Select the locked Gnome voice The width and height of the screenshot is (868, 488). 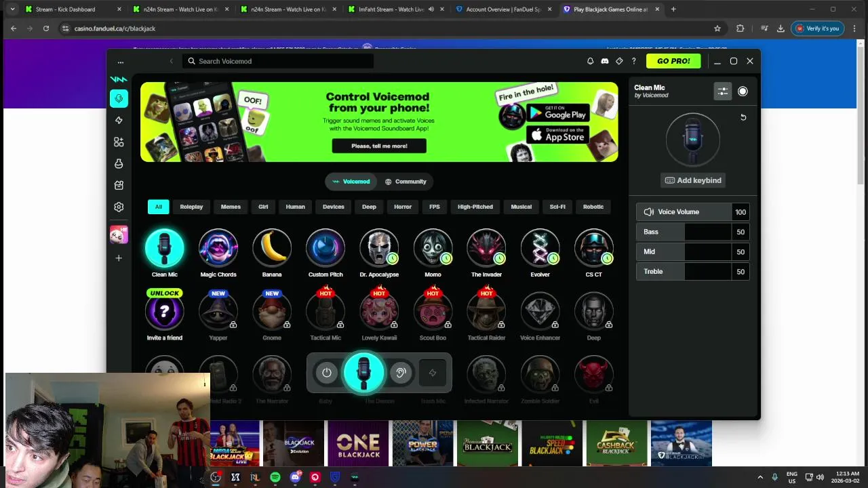tap(272, 311)
